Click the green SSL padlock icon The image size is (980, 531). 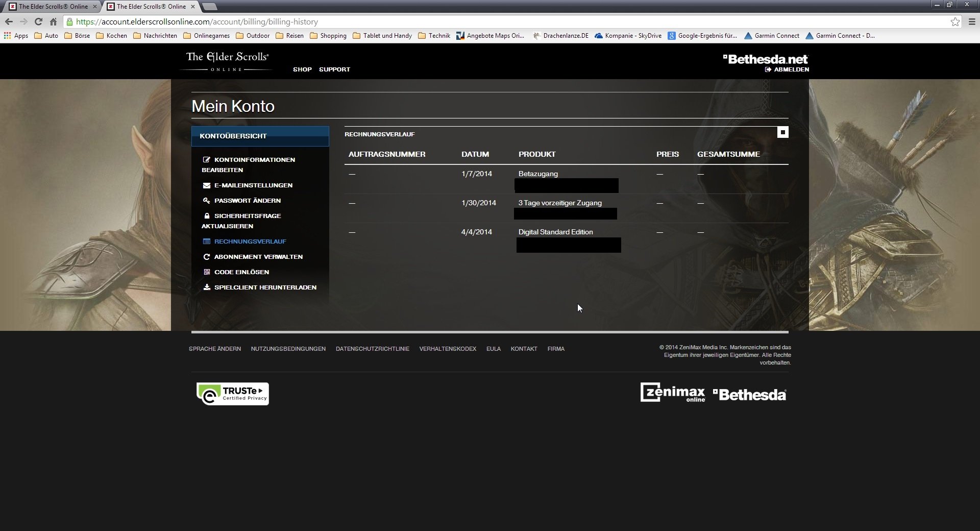coord(70,21)
